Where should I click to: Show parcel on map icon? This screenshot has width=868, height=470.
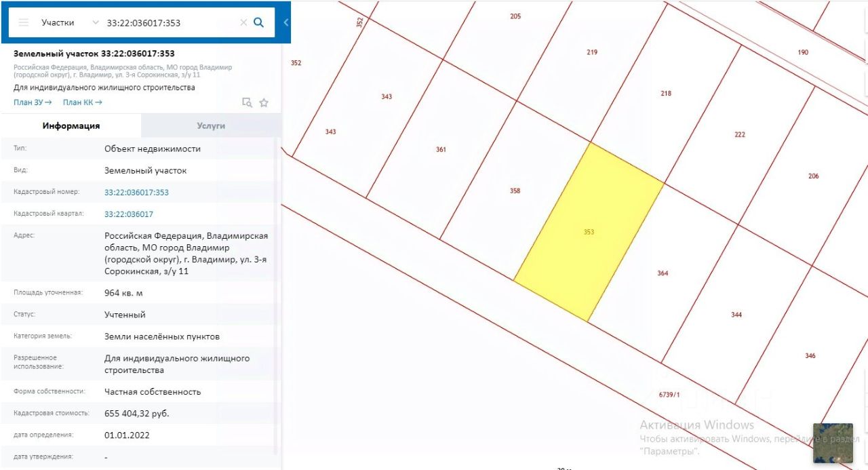click(248, 102)
